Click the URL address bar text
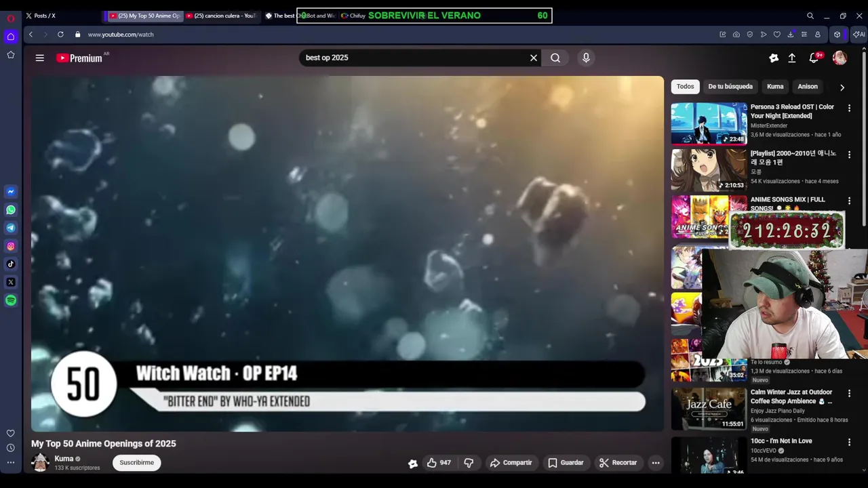 pos(121,35)
